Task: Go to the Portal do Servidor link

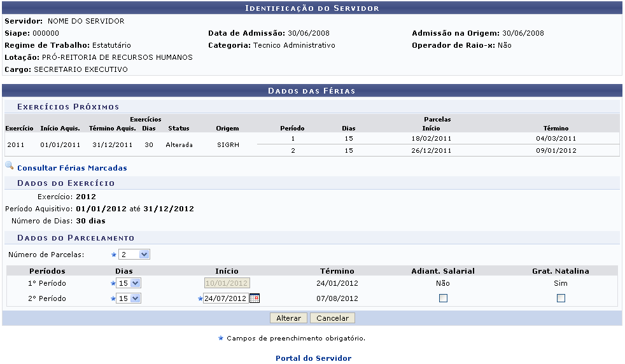Action: 313,358
